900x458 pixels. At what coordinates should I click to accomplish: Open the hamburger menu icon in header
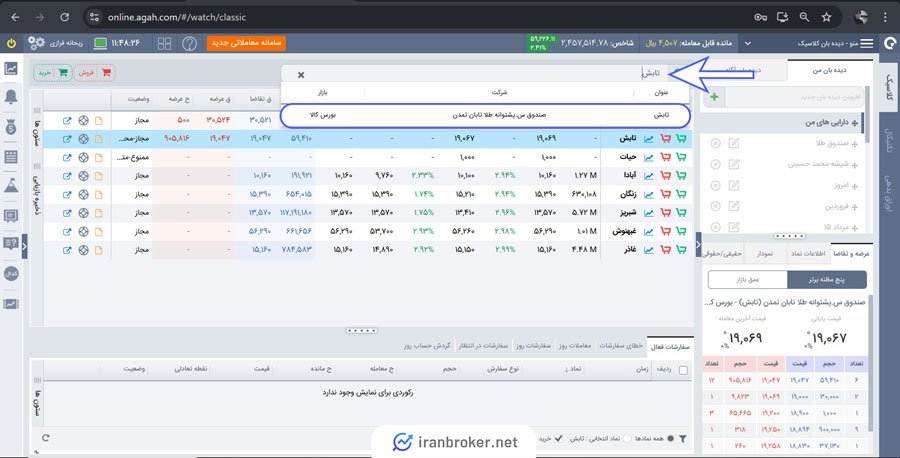click(x=867, y=43)
